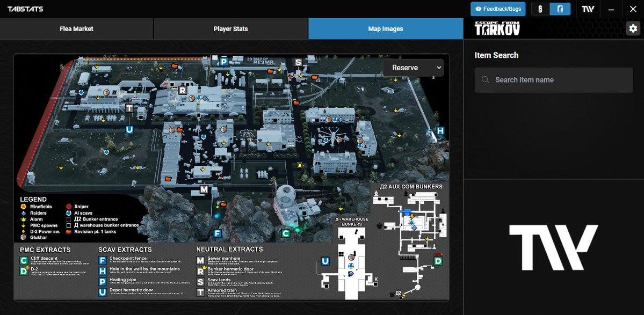Click the 'Bunker hermetic door' extract label

click(x=229, y=269)
